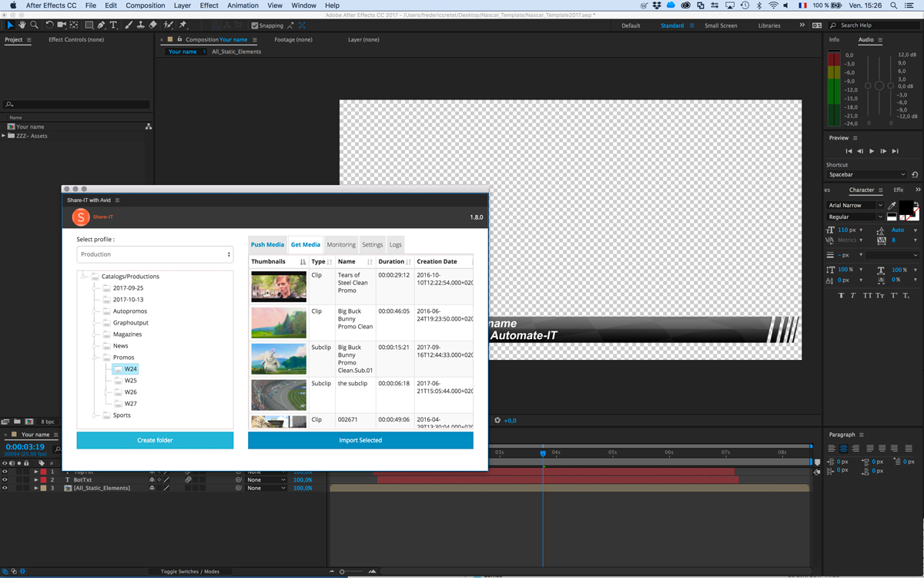This screenshot has width=924, height=578.
Task: Open the Share-IT with Avid panel menu
Action: [117, 200]
